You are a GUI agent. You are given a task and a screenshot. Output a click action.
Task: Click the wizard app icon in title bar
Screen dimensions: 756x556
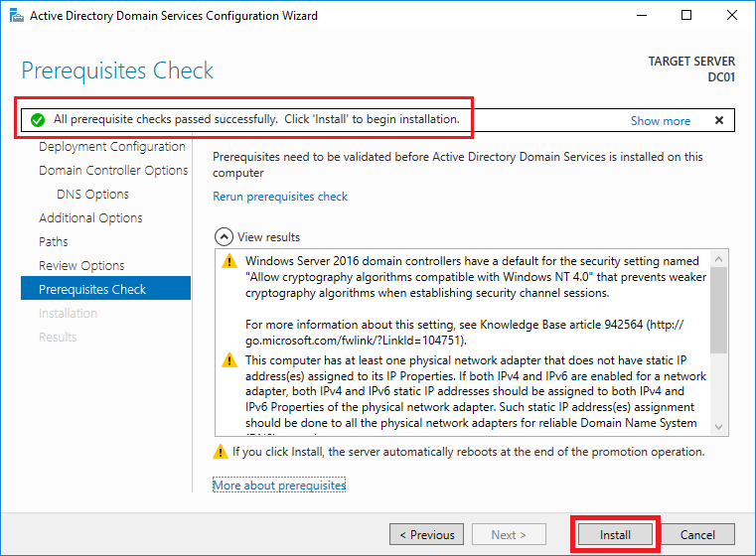(17, 16)
